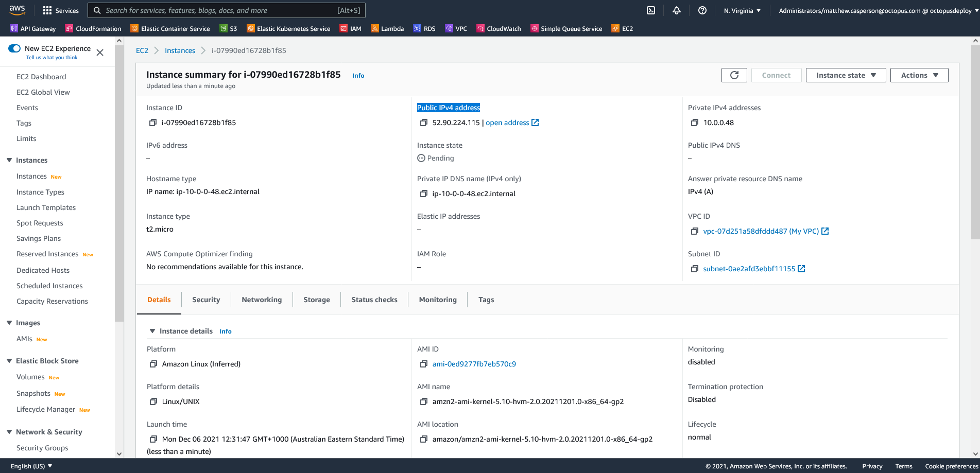Switch to the Security tab
This screenshot has width=980, height=473.
[x=205, y=299]
